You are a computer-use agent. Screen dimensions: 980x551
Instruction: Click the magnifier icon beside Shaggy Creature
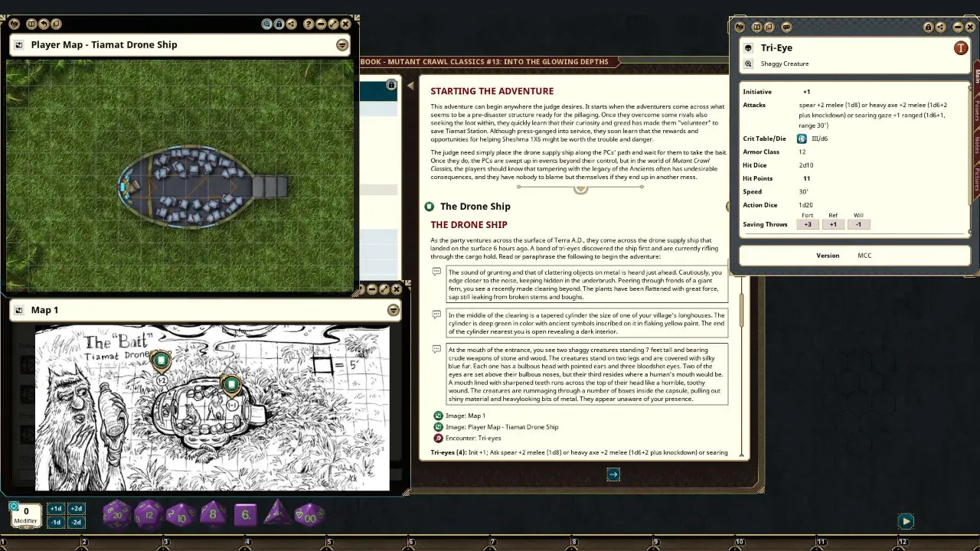pyautogui.click(x=748, y=64)
